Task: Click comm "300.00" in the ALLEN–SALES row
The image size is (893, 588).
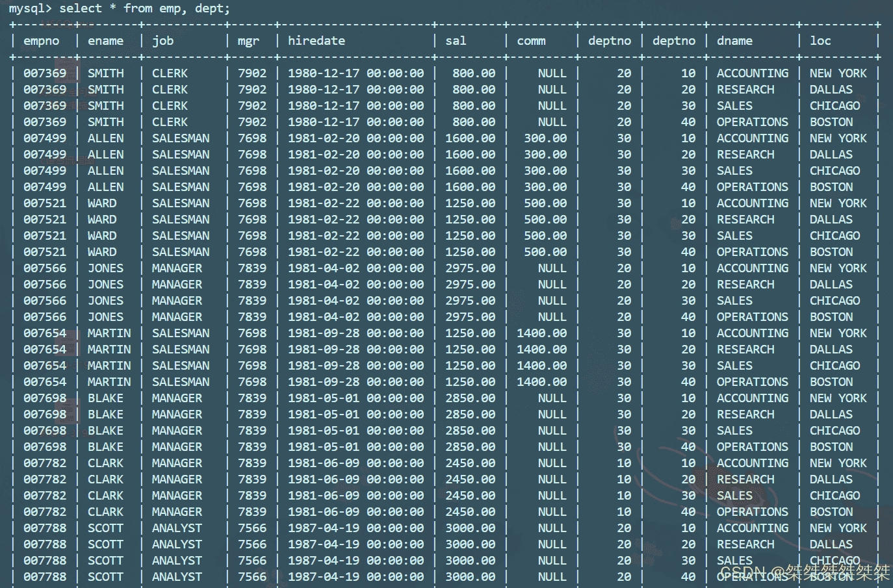Action: [545, 171]
